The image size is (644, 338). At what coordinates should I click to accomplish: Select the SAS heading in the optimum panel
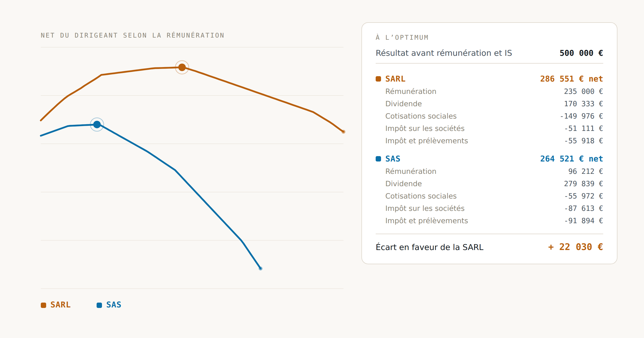[393, 159]
